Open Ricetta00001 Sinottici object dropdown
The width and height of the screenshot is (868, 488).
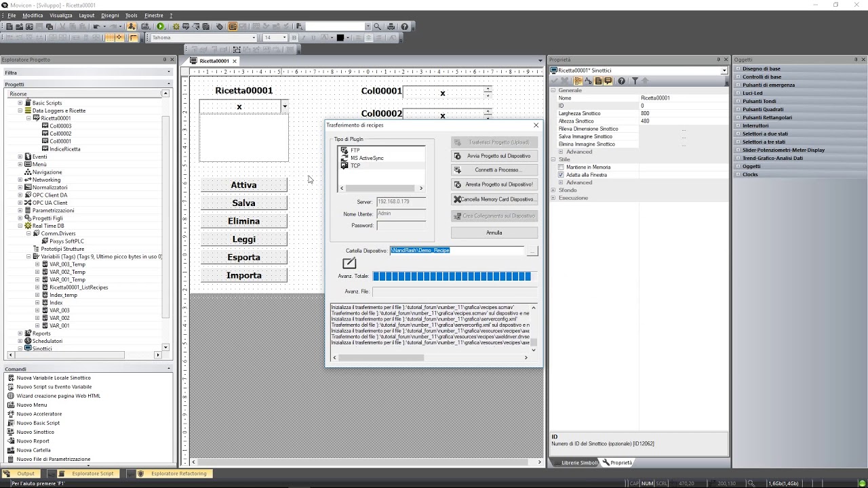pos(724,70)
